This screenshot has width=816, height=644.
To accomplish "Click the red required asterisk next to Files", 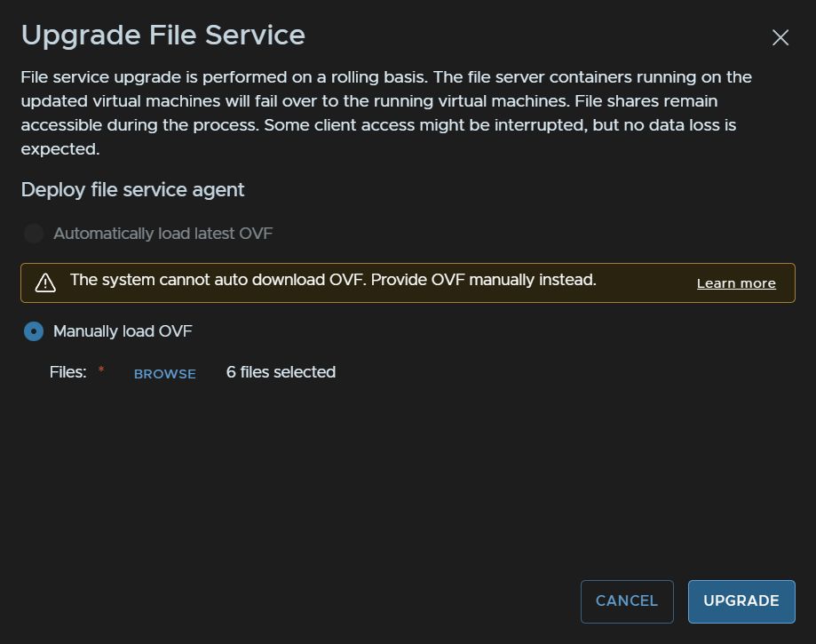I will (x=101, y=370).
